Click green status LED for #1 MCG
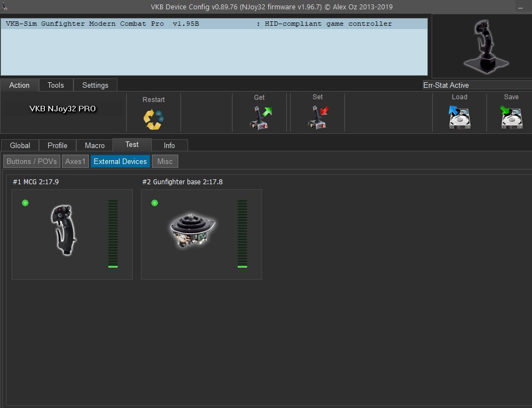This screenshot has height=408, width=532. [x=25, y=203]
